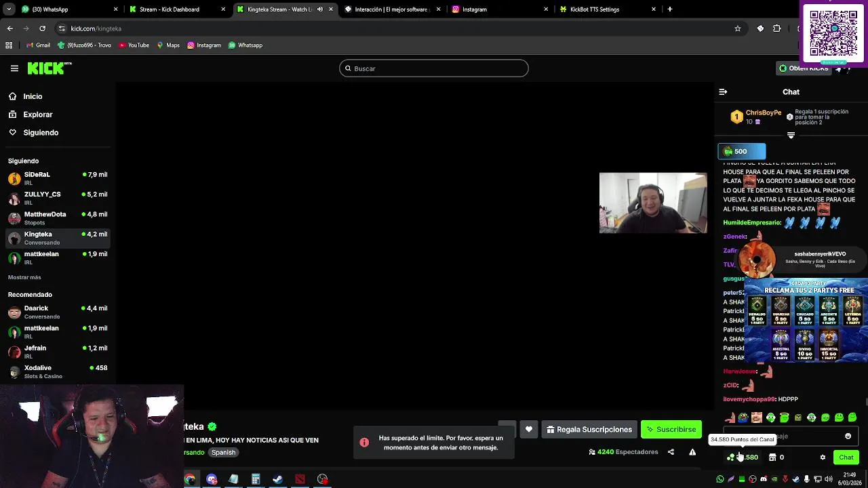Report stream using warning triangle icon

point(692,452)
